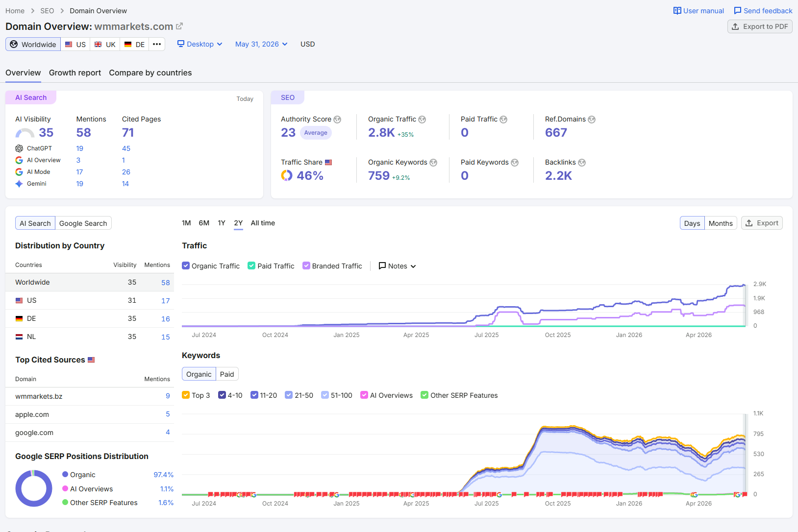Toggle the 11-20 keywords checkbox
Screen dimensions: 798x532
(254, 395)
